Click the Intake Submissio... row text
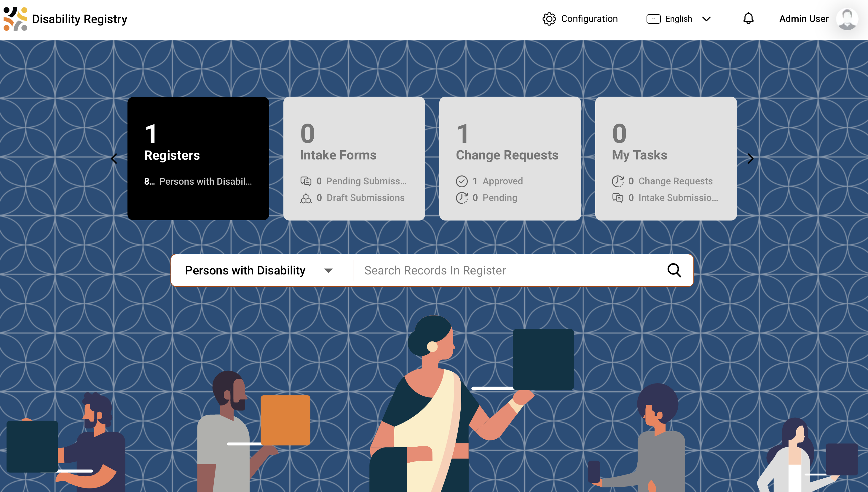 pyautogui.click(x=678, y=198)
